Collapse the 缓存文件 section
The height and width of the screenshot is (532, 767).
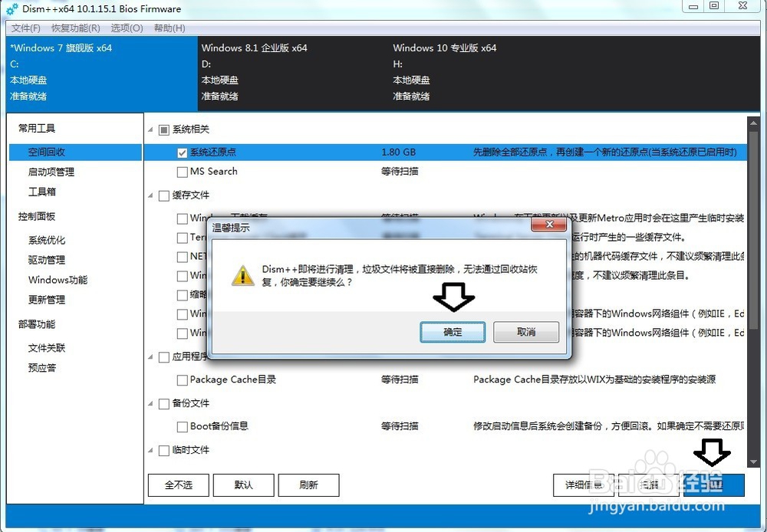pos(150,195)
